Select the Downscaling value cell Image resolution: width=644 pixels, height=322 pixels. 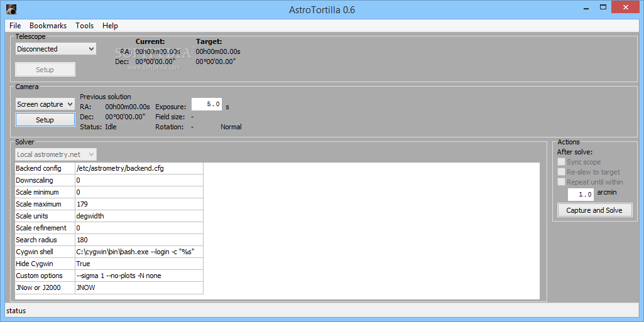point(139,180)
